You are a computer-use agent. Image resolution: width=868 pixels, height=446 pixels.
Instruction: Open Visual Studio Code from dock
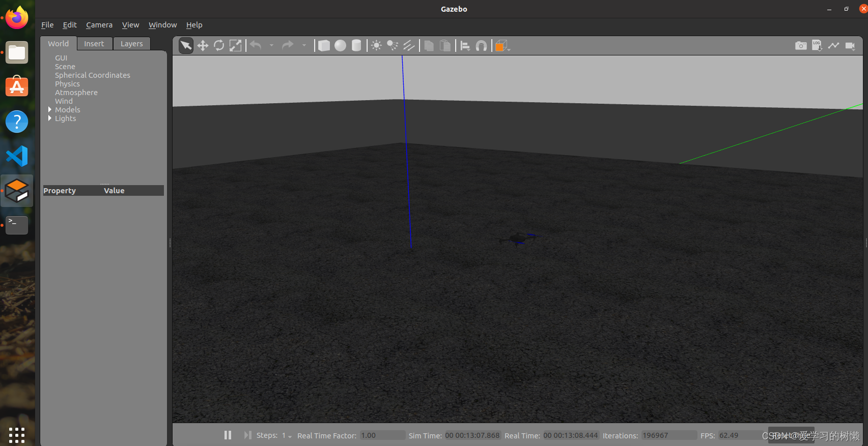17,156
